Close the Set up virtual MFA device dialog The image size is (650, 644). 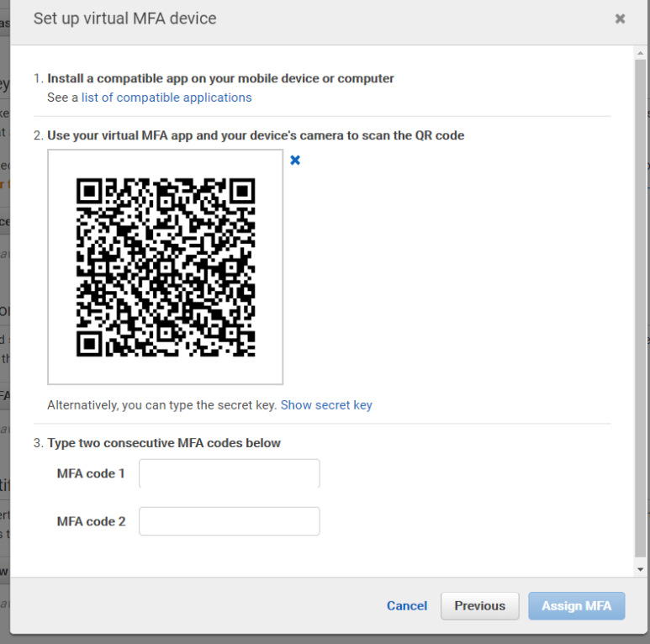click(620, 18)
